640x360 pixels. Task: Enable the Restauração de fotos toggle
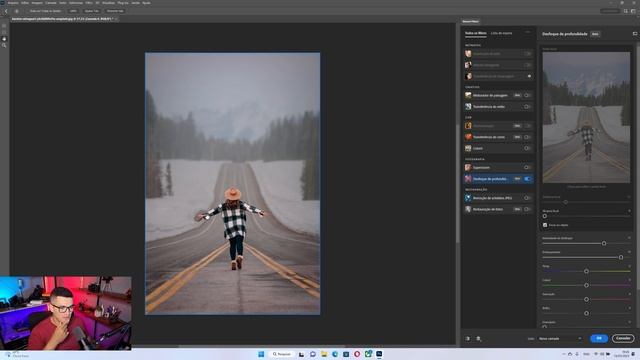pyautogui.click(x=527, y=209)
